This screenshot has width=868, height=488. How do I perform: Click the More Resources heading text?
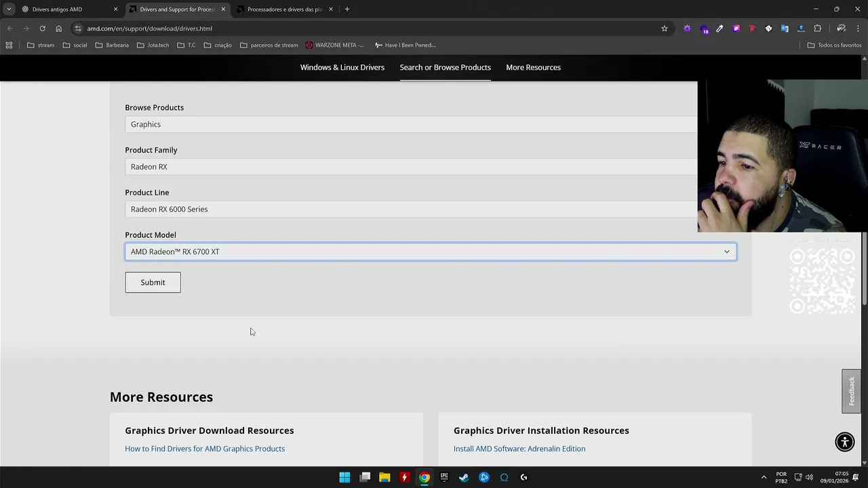tap(161, 397)
